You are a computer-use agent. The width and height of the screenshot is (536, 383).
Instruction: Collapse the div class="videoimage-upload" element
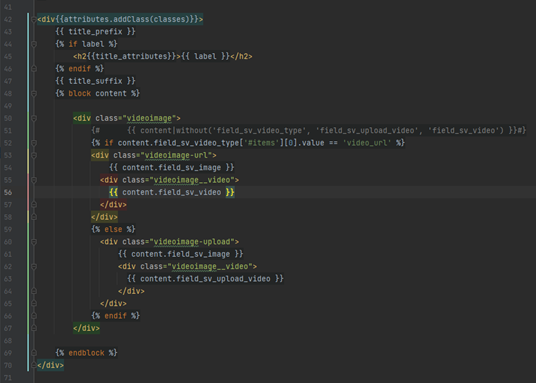[34, 242]
